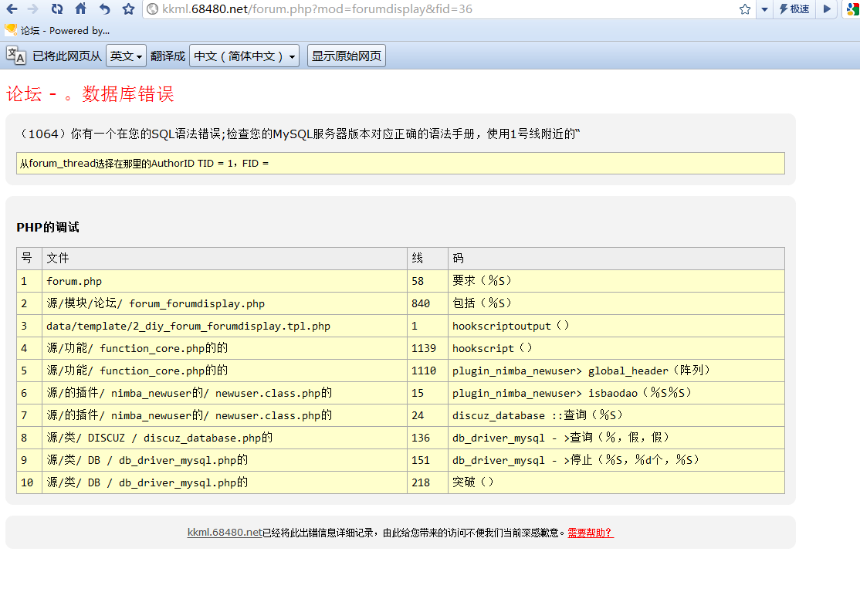Click the forum.php cell in debug table

225,281
